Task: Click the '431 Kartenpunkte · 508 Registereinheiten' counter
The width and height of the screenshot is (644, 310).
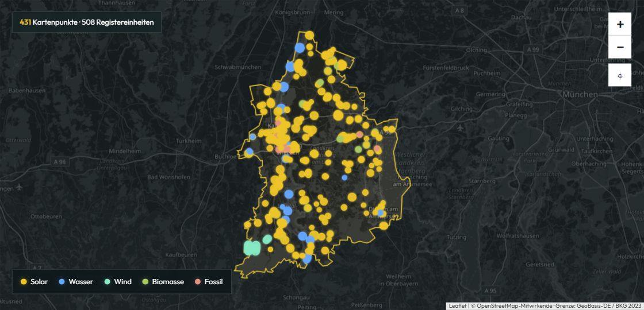Action: (87, 22)
